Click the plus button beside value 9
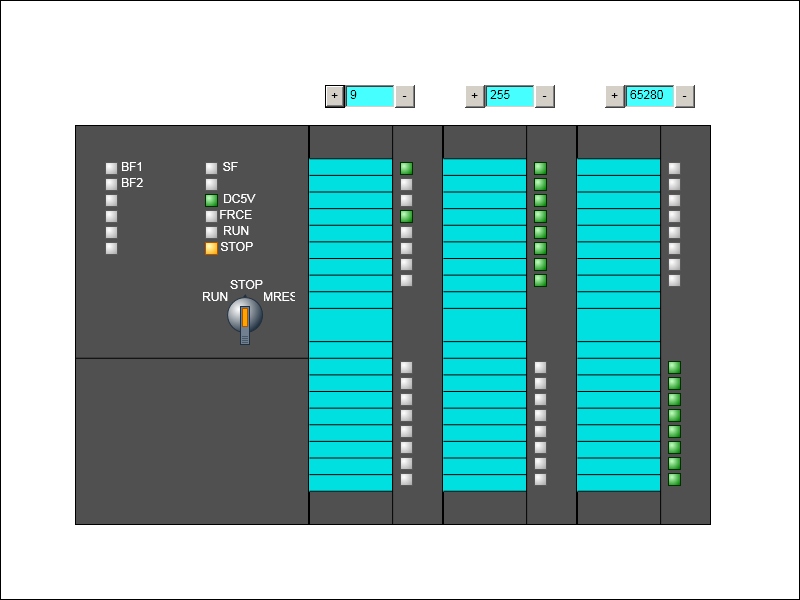This screenshot has width=800, height=600. (x=335, y=96)
